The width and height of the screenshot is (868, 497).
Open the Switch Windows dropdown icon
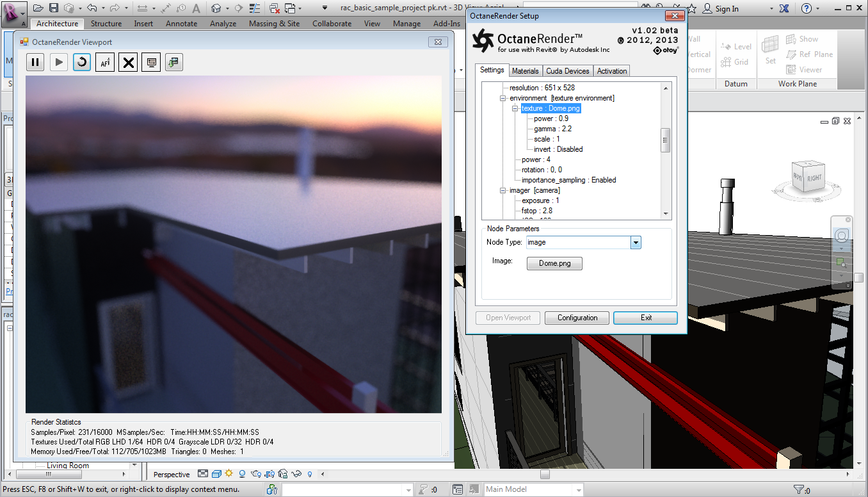coord(292,8)
